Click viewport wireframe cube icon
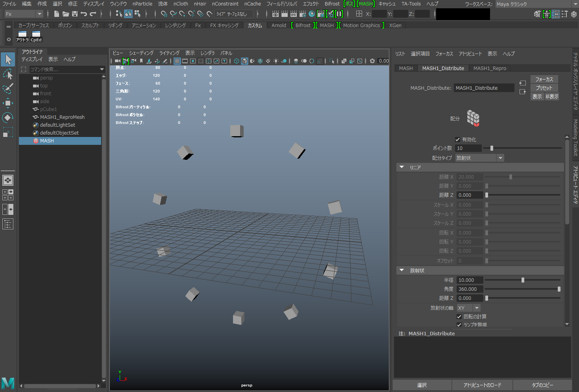579x392 pixels. (x=237, y=61)
